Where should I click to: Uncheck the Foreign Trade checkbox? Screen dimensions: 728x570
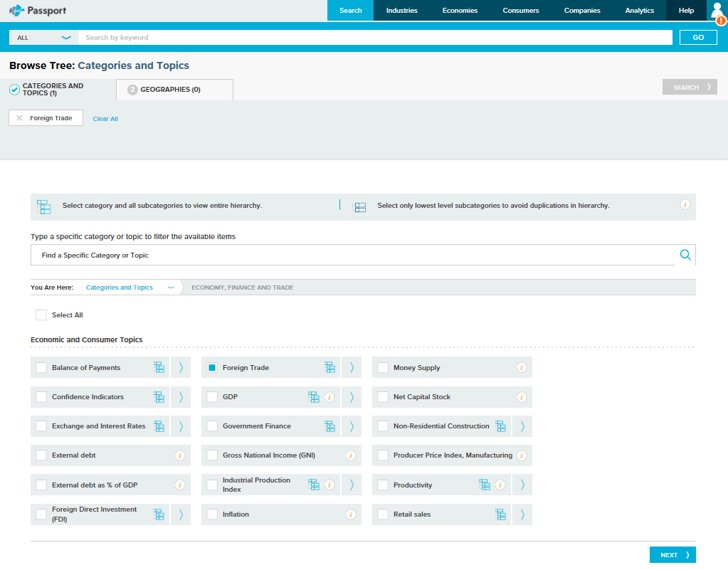coord(212,368)
